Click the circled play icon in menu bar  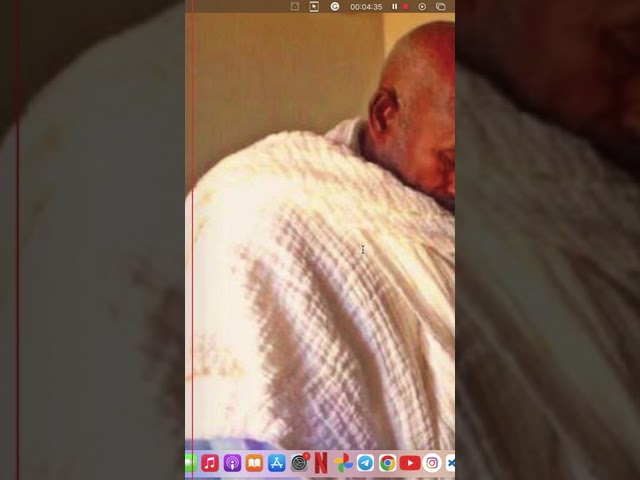[422, 7]
